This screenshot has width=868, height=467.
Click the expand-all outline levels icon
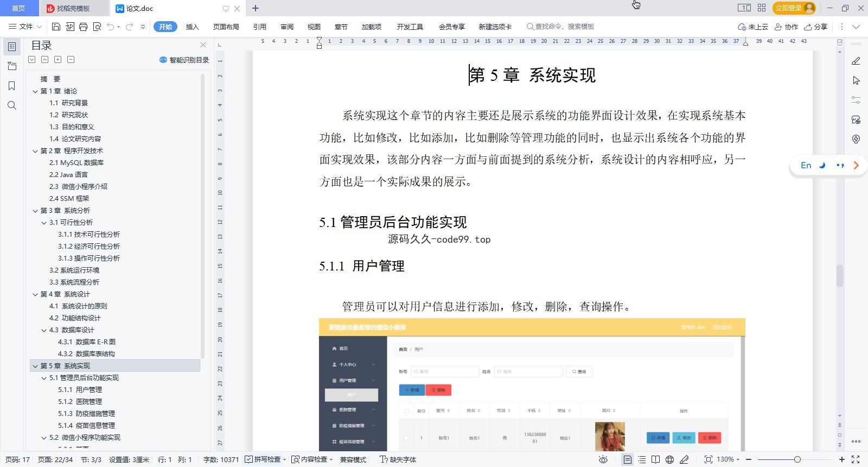(x=32, y=59)
